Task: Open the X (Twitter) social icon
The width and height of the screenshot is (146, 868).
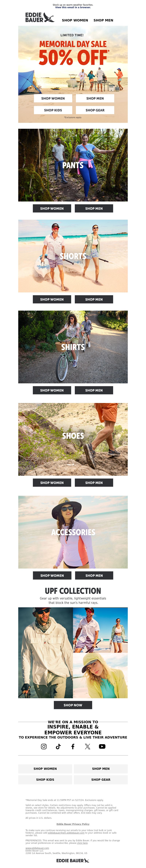Action: click(x=88, y=746)
